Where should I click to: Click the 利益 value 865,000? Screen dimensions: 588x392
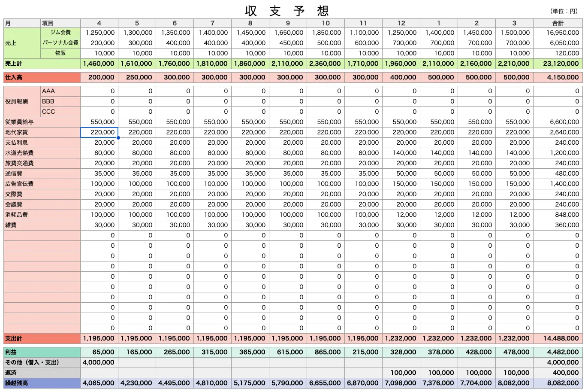[326, 352]
